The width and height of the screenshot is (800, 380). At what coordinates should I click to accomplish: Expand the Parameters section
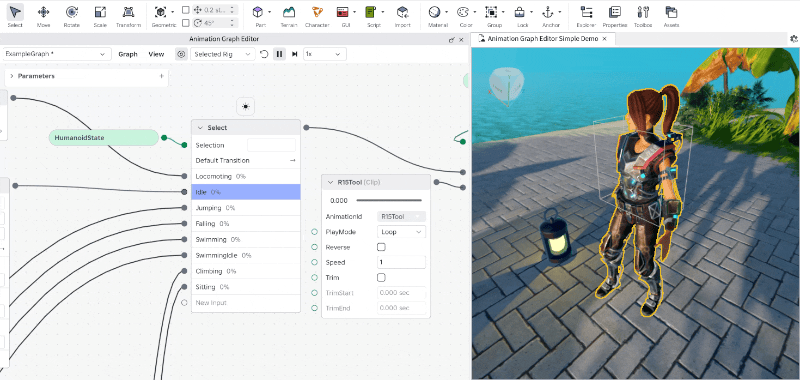[12, 76]
